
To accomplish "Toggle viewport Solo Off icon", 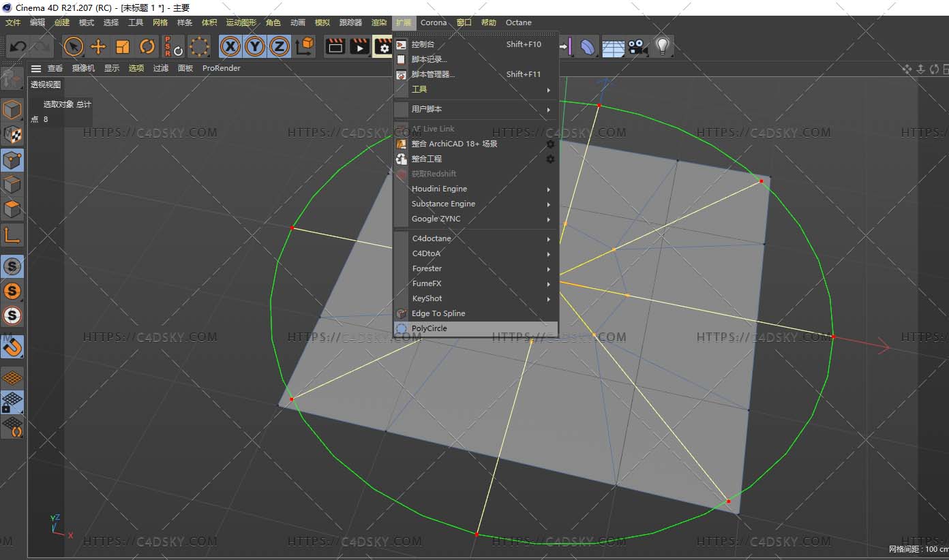I will (12, 266).
